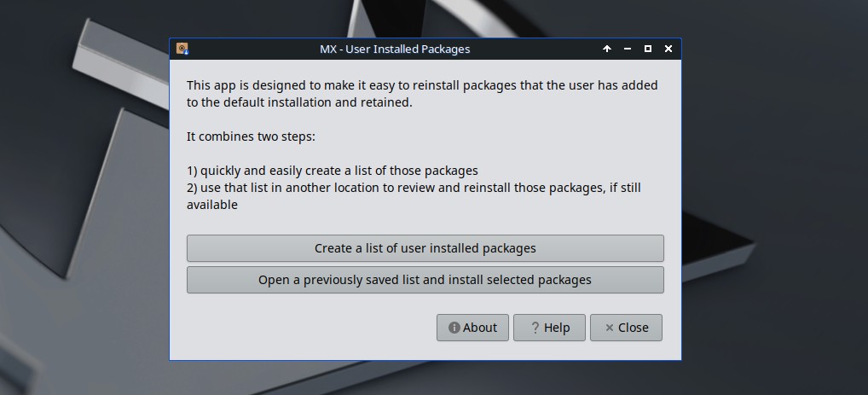
Task: Click the app icon in the title bar
Action: pos(182,49)
